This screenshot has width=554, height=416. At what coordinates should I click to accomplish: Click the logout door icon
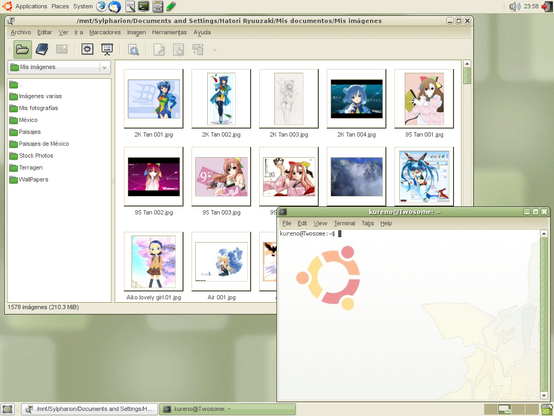coord(547,6)
